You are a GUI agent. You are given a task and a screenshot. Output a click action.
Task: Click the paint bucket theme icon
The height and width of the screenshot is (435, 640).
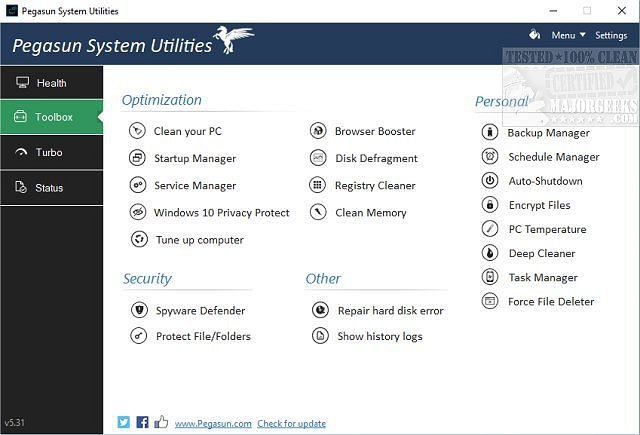point(534,35)
